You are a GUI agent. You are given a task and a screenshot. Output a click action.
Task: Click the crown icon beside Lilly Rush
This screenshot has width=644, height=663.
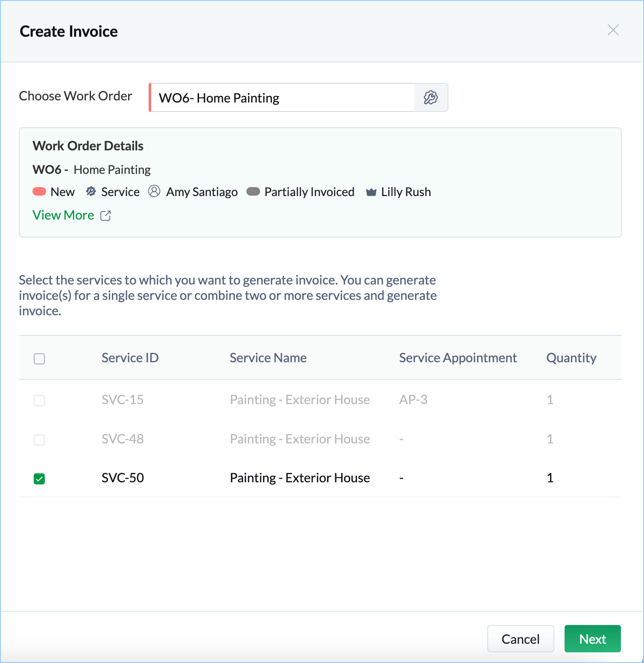click(371, 192)
